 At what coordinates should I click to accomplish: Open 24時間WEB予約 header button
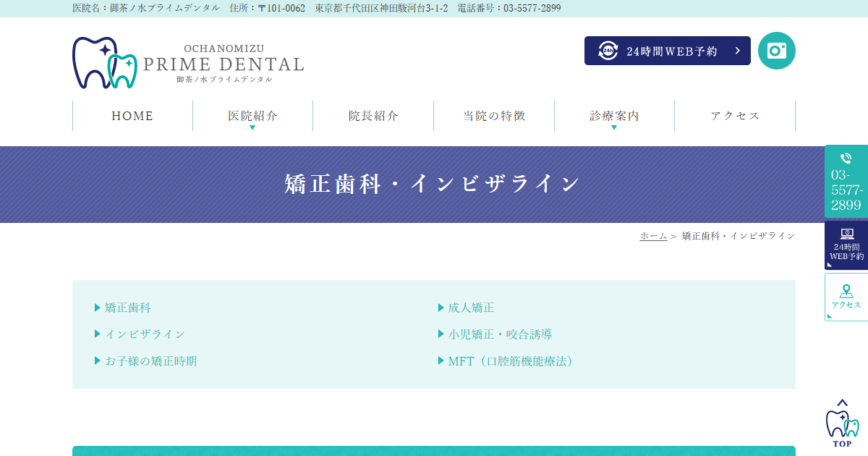(668, 51)
